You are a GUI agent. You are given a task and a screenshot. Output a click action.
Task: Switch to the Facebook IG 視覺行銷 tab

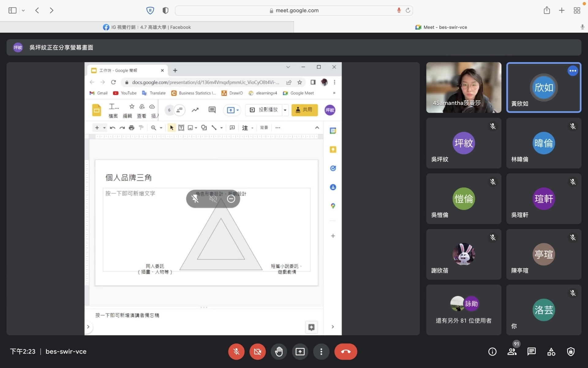[147, 27]
